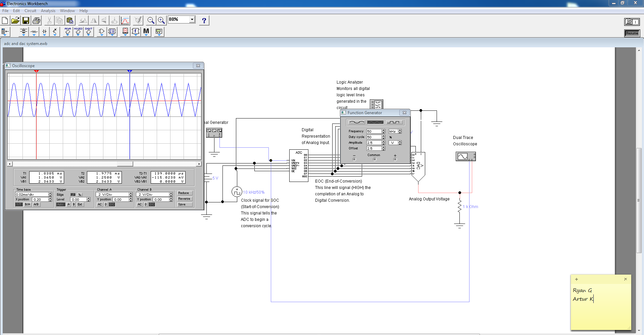Open the 80% zoom level dropdown
The height and width of the screenshot is (335, 644).
pos(192,19)
